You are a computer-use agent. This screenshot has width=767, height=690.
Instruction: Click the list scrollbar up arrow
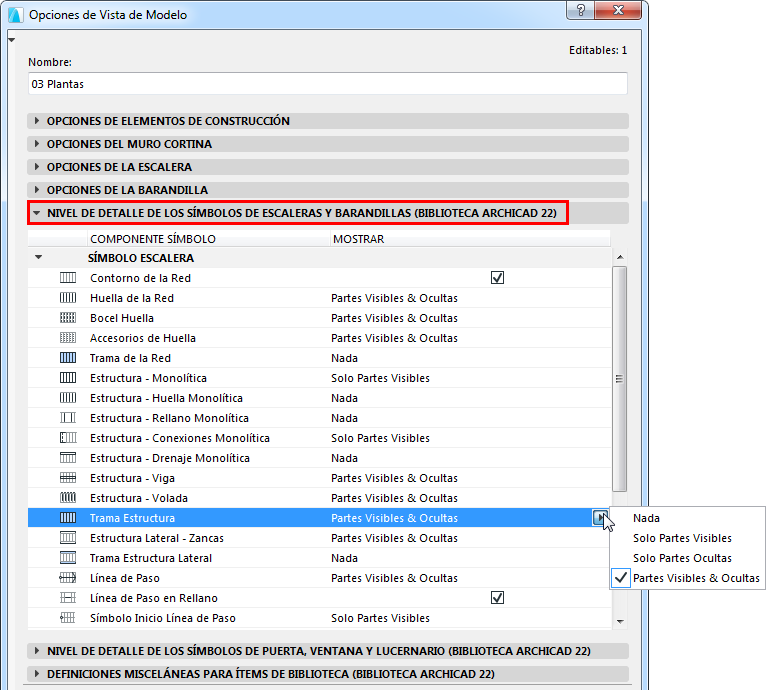620,257
